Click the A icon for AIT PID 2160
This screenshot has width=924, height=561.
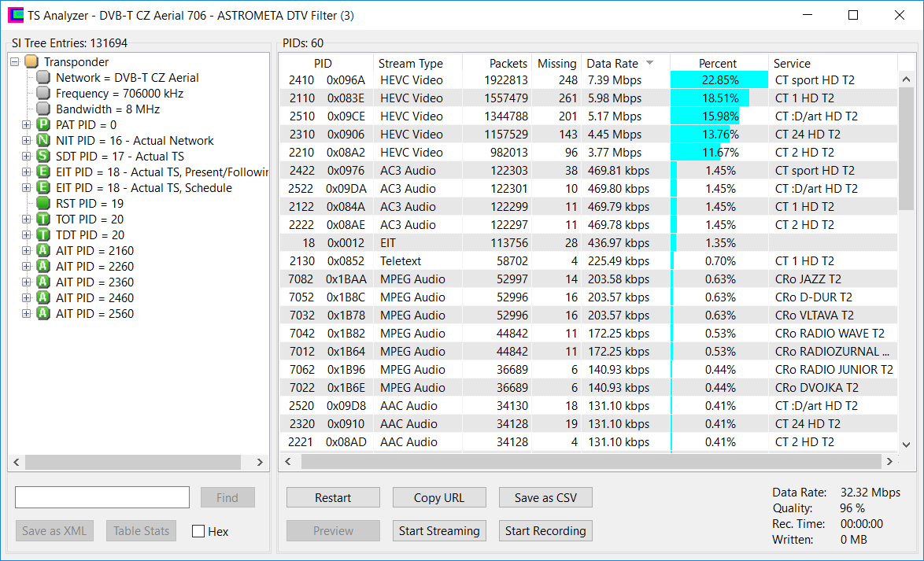[x=43, y=251]
